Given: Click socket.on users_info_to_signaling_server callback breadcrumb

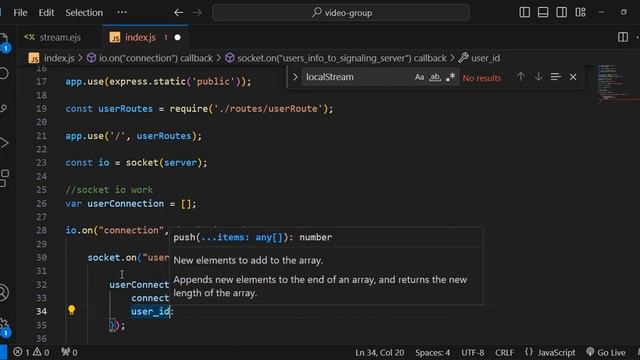Looking at the screenshot, I should pos(336,58).
